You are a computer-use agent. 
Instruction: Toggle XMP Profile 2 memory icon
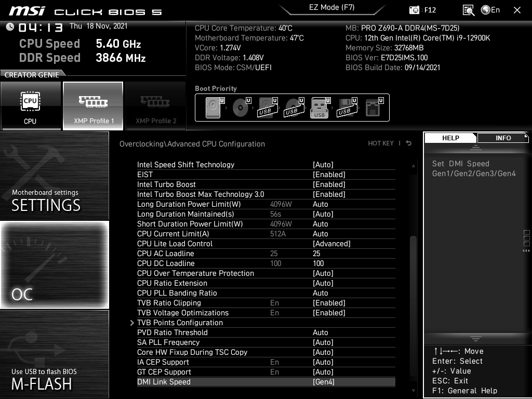(x=156, y=106)
